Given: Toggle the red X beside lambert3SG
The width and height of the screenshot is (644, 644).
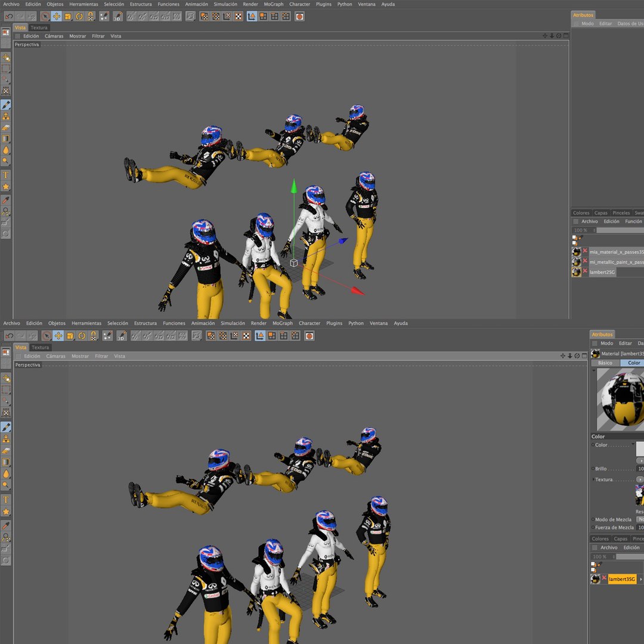Looking at the screenshot, I should coord(604,578).
